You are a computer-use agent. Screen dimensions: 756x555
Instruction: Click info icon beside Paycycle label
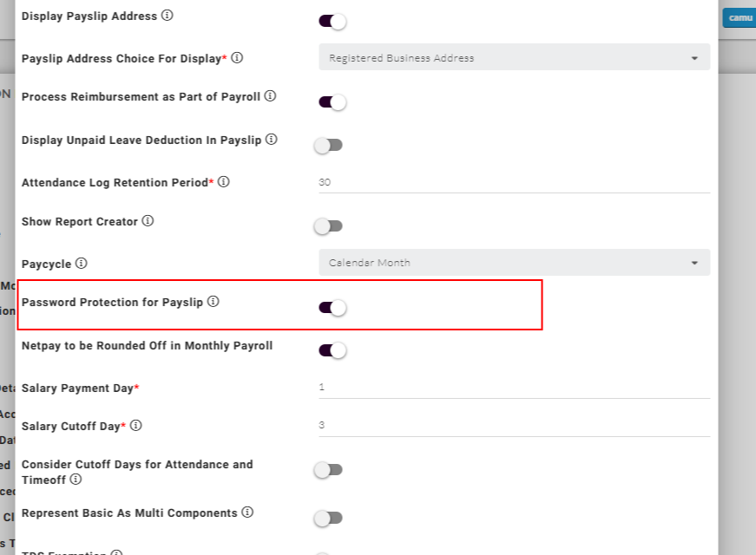81,263
